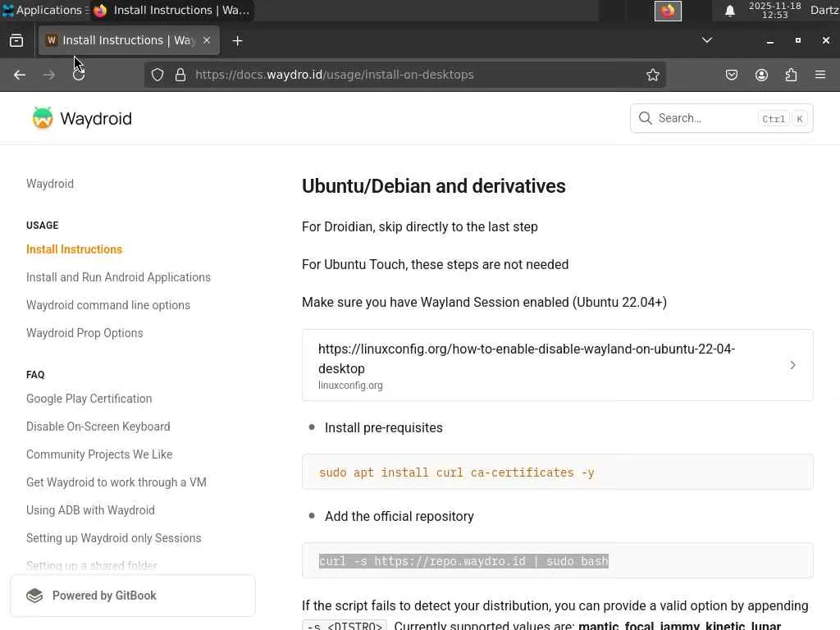Click the site security padlock icon

[x=180, y=75]
